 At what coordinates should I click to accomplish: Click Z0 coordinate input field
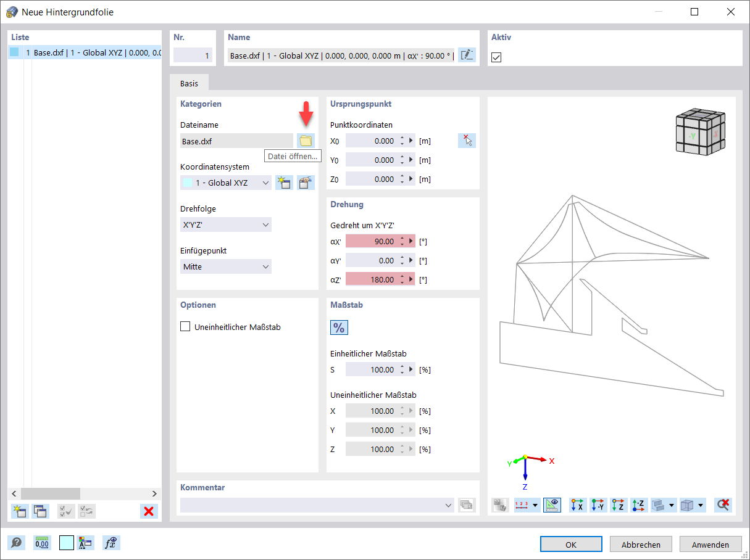(371, 179)
